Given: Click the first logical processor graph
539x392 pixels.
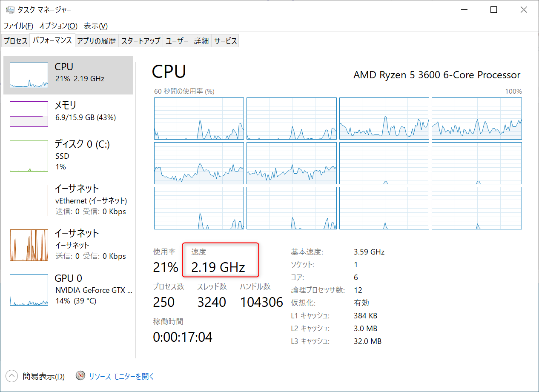Looking at the screenshot, I should pos(199,118).
